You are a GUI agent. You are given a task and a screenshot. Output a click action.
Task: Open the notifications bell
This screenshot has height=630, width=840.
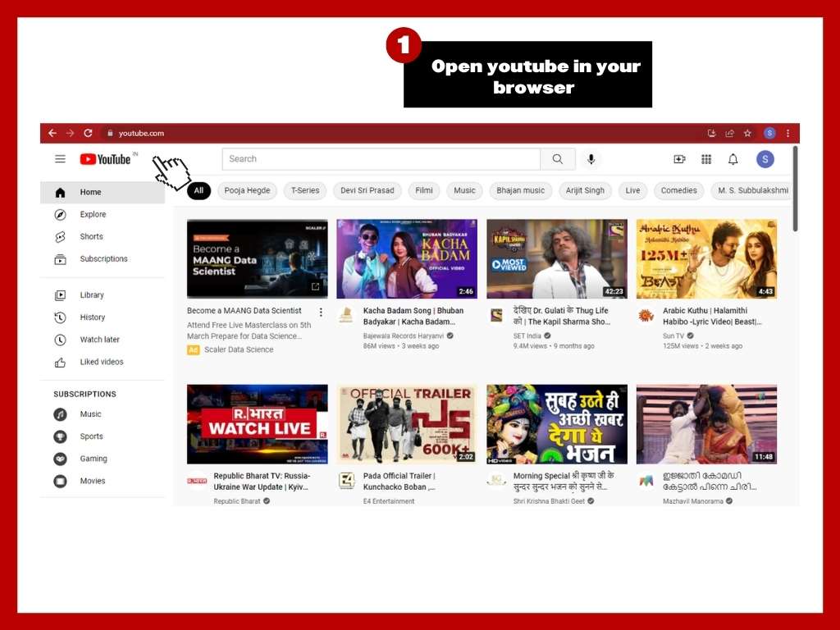733,159
